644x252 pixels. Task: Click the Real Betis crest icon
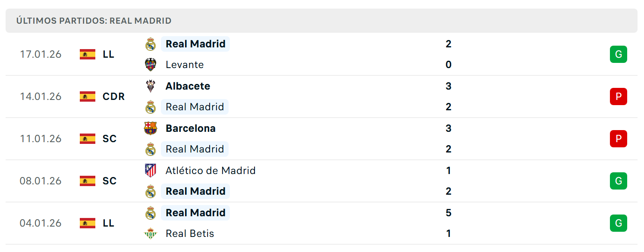coord(150,233)
